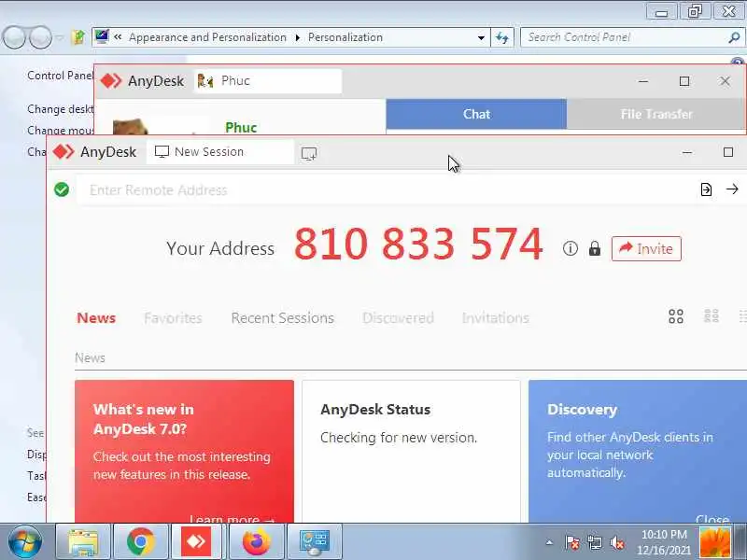The image size is (747, 560).
Task: Click the green connection status check icon
Action: coord(62,189)
